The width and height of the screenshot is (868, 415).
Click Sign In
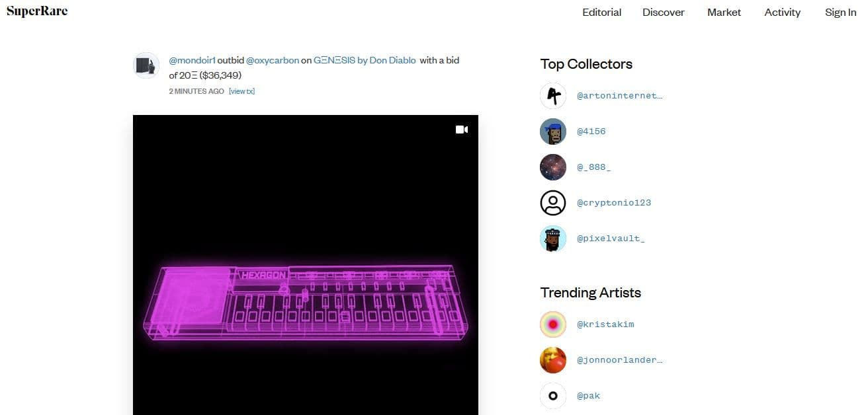[x=840, y=13]
